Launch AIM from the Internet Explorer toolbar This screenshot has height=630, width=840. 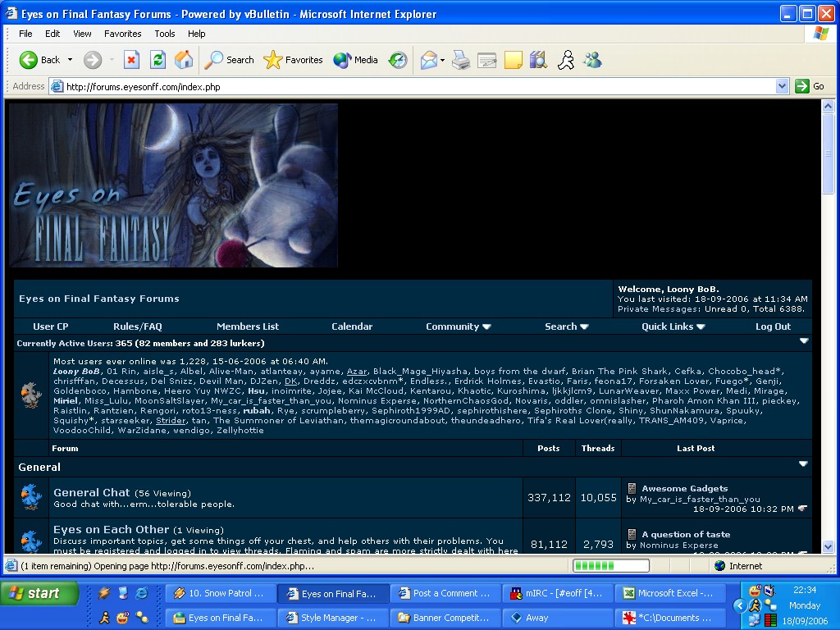566,60
